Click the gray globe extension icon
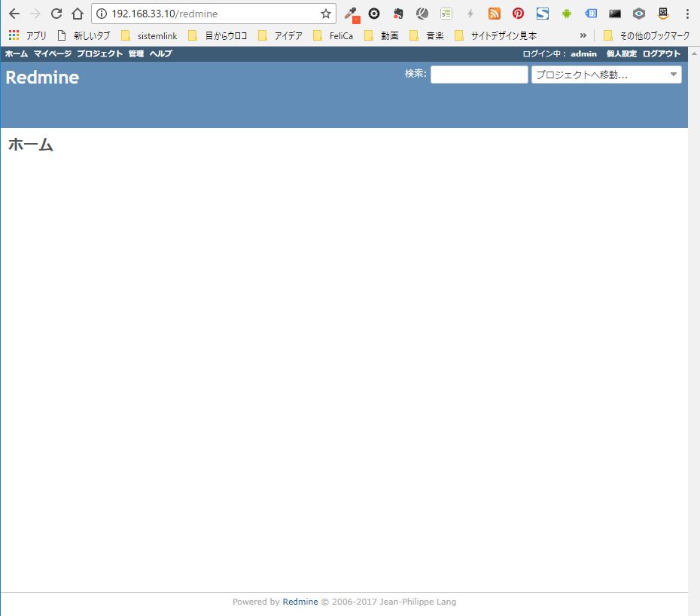 (422, 14)
